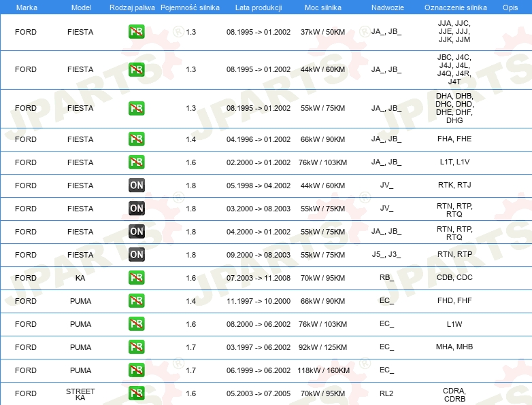This screenshot has height=405, width=532.
Task: Click the Pojemność silnika column header
Action: pyautogui.click(x=190, y=7)
